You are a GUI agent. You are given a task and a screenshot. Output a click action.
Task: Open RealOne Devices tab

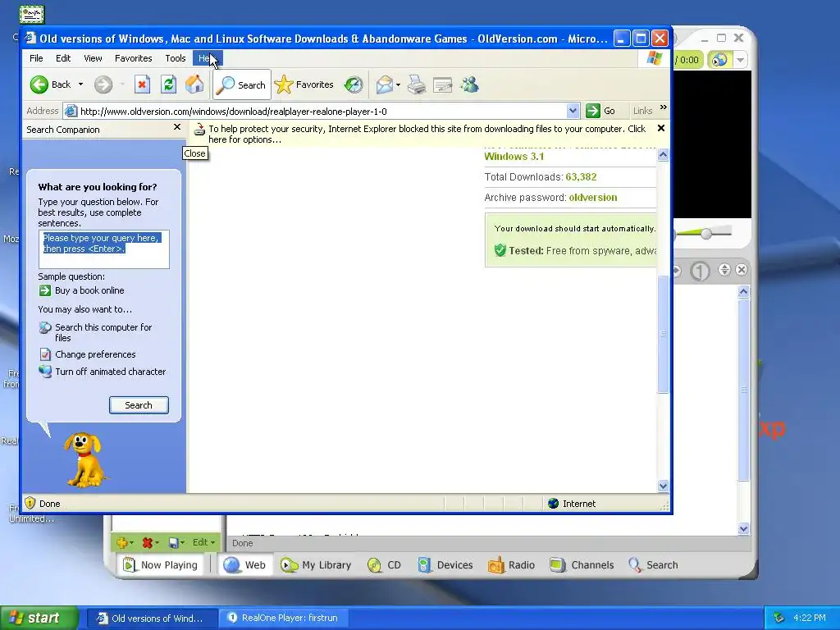445,564
